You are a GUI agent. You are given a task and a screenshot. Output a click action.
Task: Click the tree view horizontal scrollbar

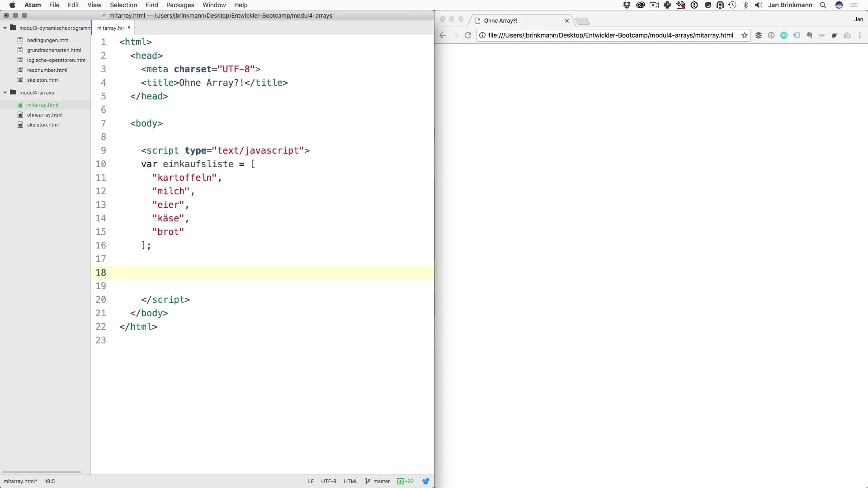pos(42,472)
